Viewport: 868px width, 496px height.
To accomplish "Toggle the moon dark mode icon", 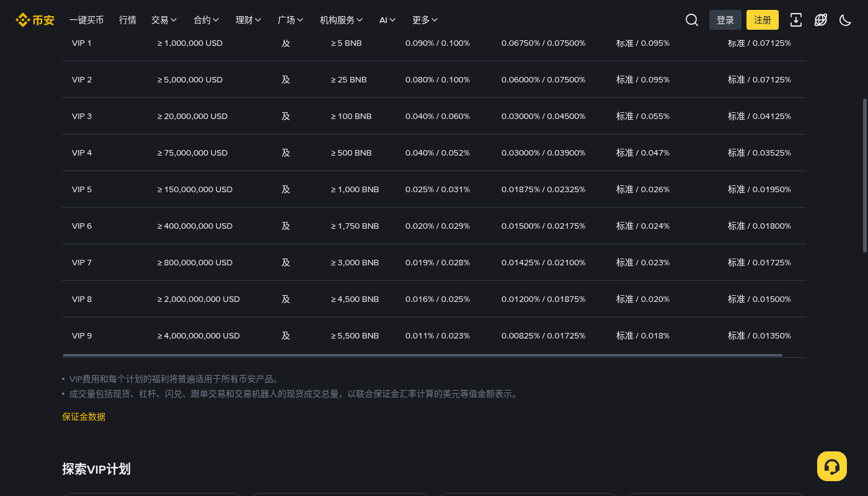I will pyautogui.click(x=846, y=20).
